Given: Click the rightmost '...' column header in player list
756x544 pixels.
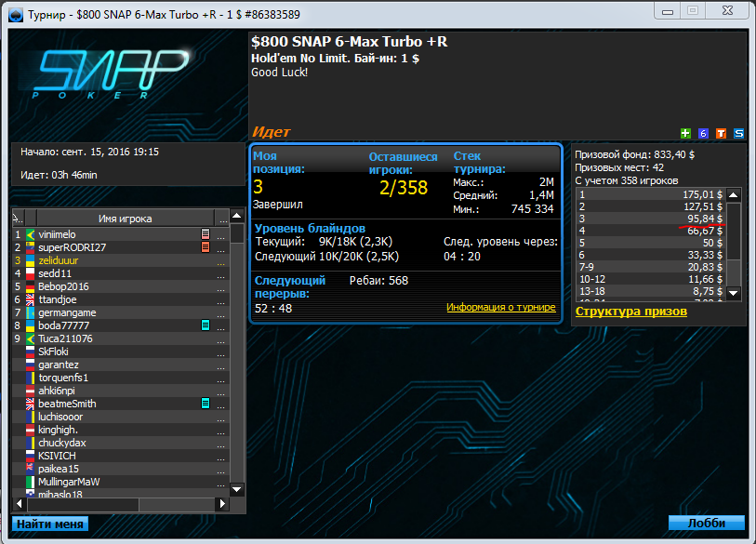Looking at the screenshot, I should coord(222,219).
